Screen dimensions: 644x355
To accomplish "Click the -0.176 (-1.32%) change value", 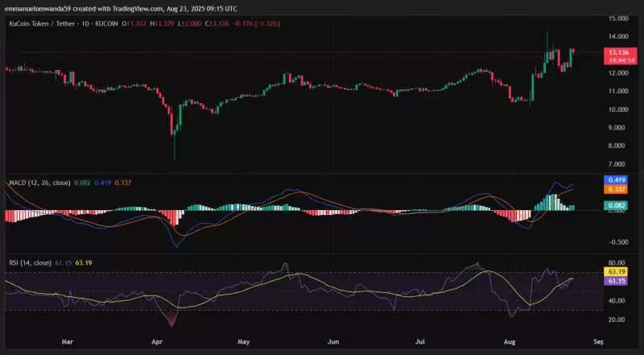I will (x=256, y=24).
